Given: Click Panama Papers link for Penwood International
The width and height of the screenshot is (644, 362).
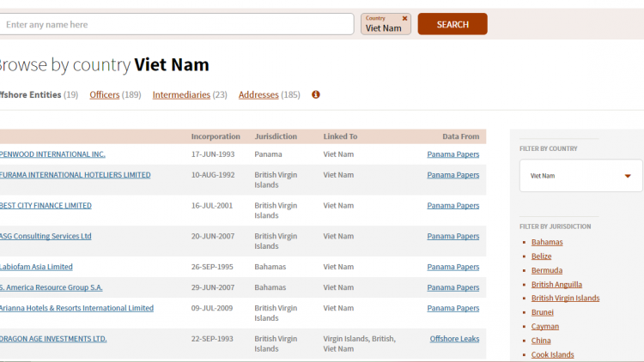Looking at the screenshot, I should point(453,154).
